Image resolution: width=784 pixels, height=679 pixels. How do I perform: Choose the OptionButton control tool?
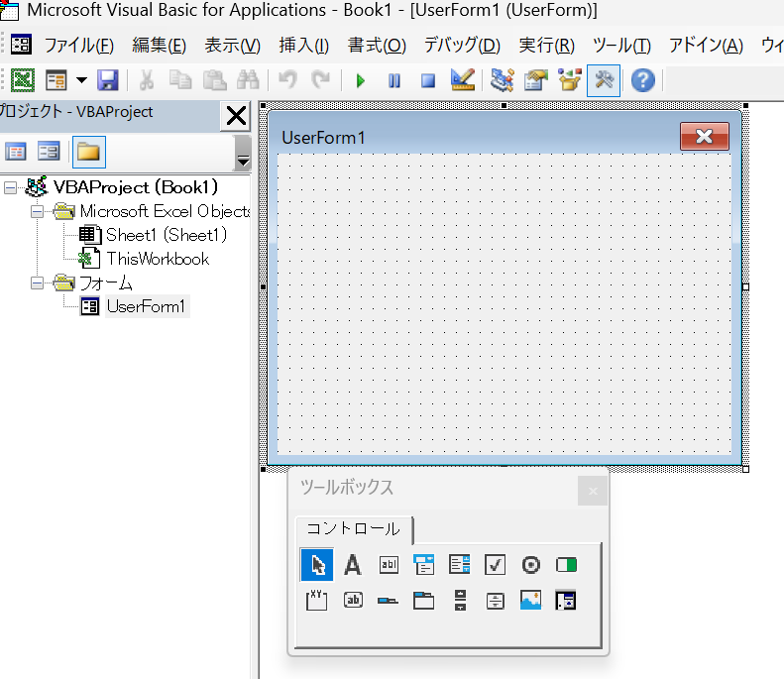point(530,565)
